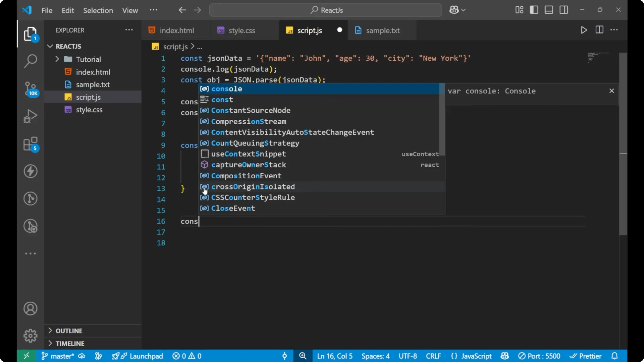Viewport: 644px width, 362px height.
Task: Open the Run and Debug icon
Action: point(31,116)
